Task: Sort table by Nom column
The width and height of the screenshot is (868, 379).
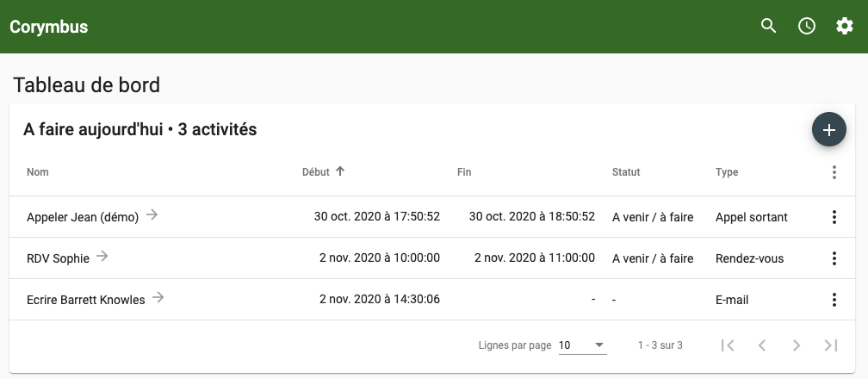Action: tap(38, 172)
